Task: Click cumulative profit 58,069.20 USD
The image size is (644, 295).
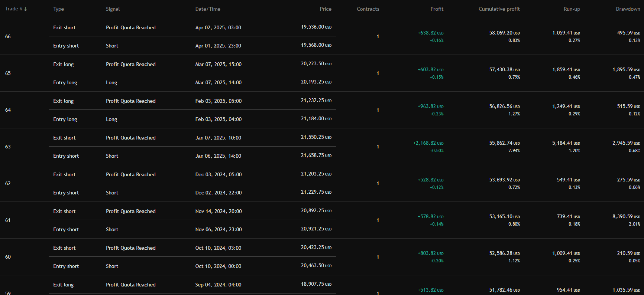Action: tap(505, 33)
